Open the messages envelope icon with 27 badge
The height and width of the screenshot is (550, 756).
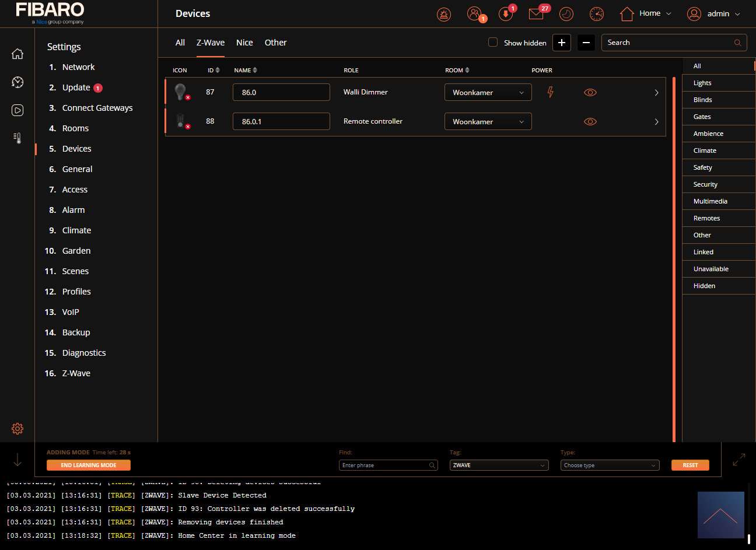click(x=536, y=14)
